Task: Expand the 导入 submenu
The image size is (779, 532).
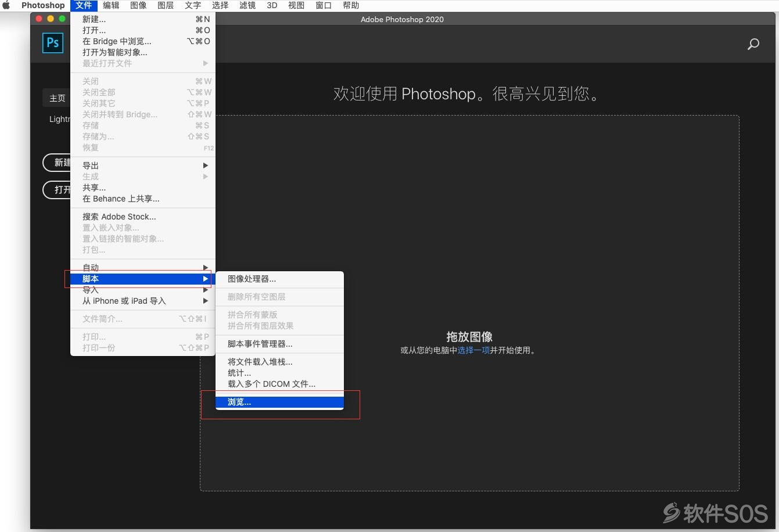Action: point(143,290)
